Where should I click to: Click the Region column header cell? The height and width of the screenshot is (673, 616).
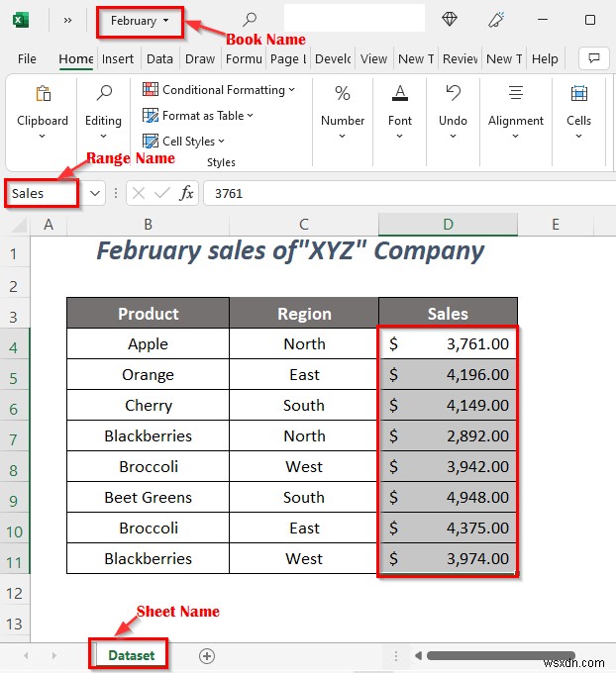[x=304, y=314]
